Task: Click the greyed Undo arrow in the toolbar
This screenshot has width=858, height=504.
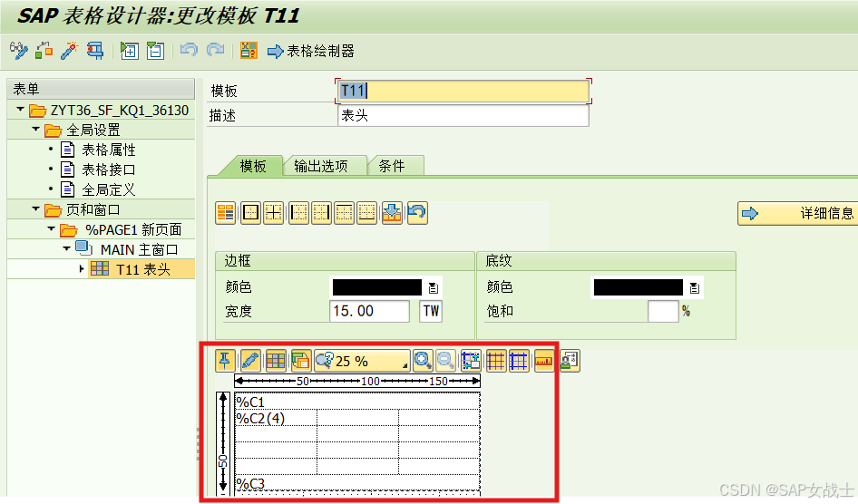Action: click(189, 50)
